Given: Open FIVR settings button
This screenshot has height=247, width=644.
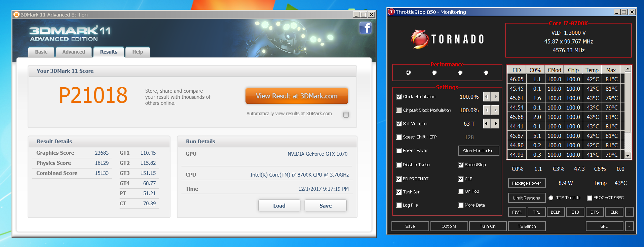Looking at the screenshot, I should 517,212.
